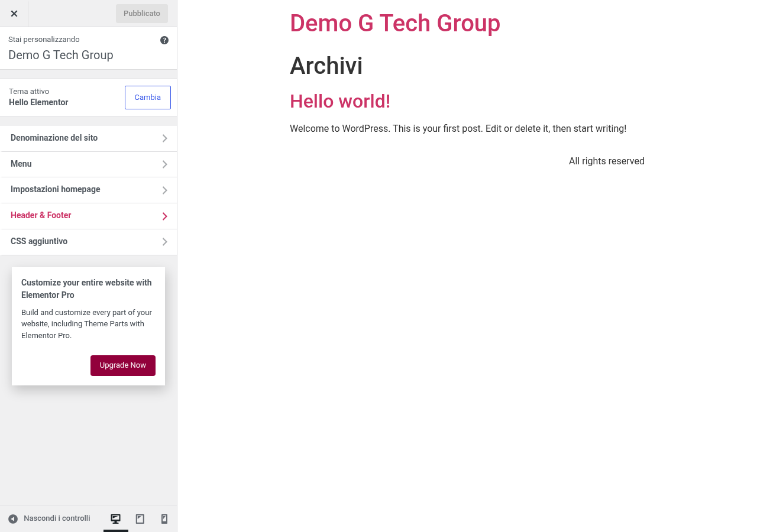Click the 'All rights reserved' footer text

click(607, 161)
